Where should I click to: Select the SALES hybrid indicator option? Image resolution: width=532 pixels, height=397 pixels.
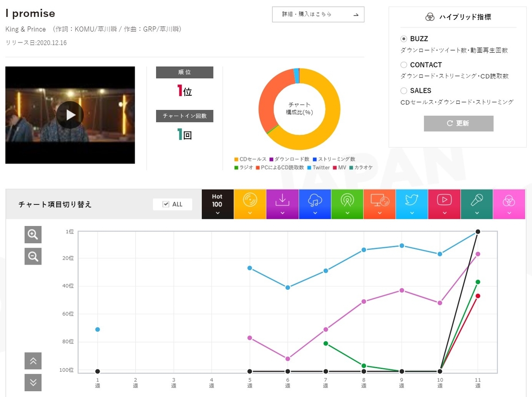click(x=403, y=90)
